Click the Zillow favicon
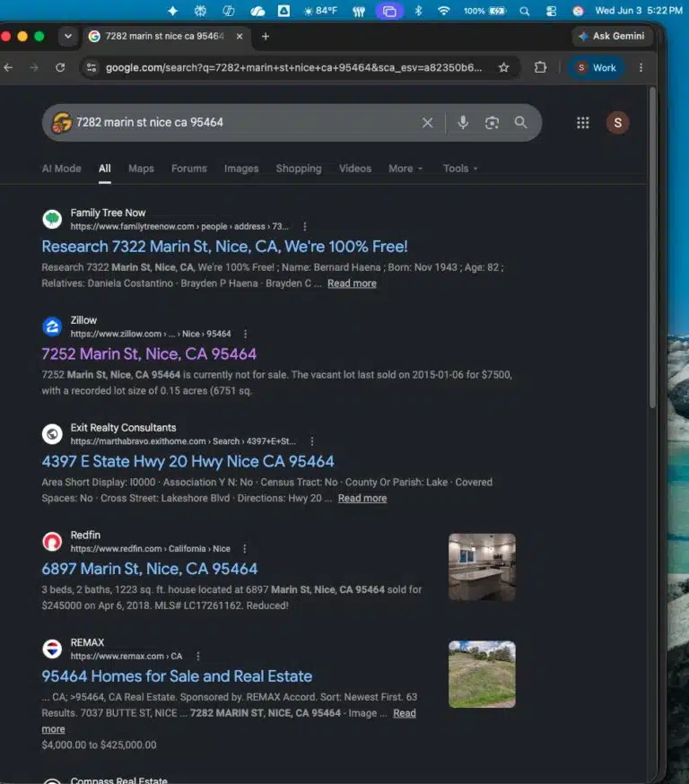 coord(52,327)
